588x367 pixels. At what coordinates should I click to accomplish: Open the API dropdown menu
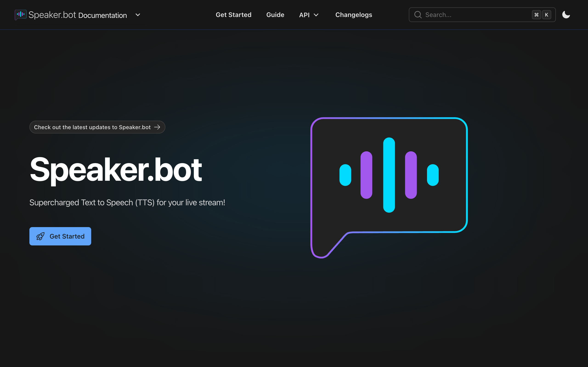304,15
